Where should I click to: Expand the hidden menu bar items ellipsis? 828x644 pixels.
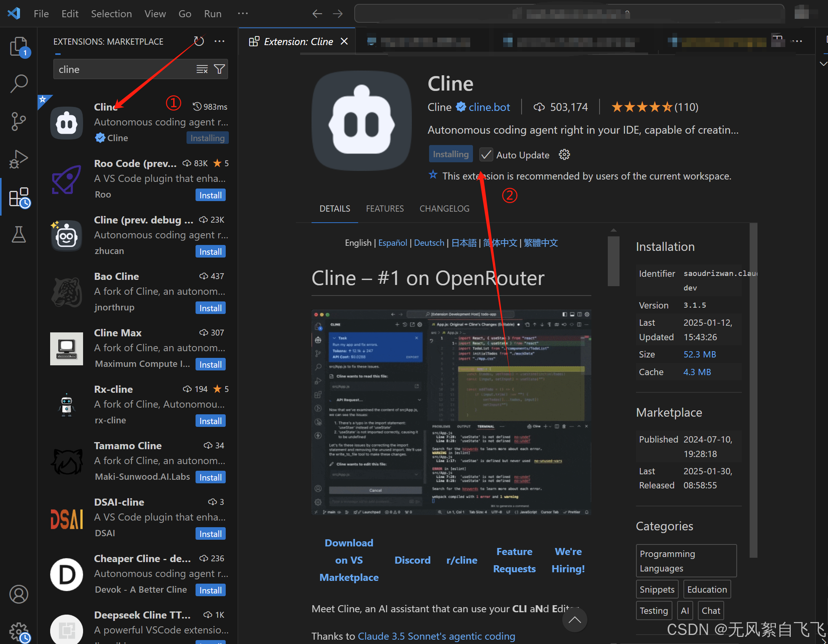point(243,14)
